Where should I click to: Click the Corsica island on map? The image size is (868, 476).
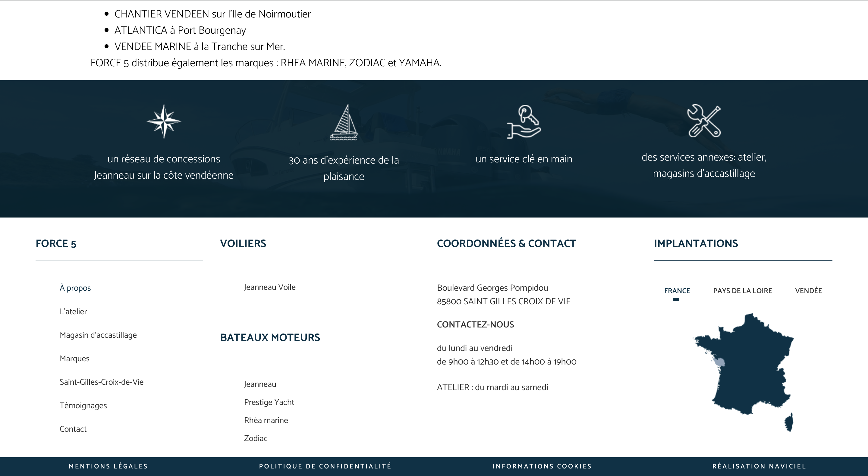(790, 422)
